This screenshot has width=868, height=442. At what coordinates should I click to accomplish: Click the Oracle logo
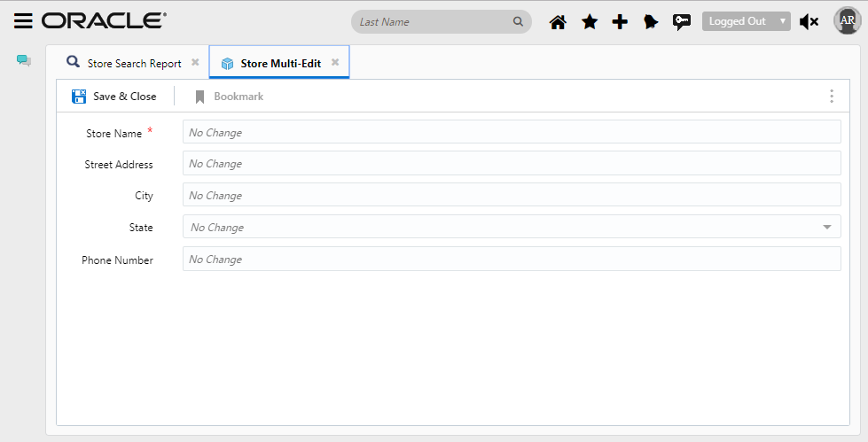104,21
